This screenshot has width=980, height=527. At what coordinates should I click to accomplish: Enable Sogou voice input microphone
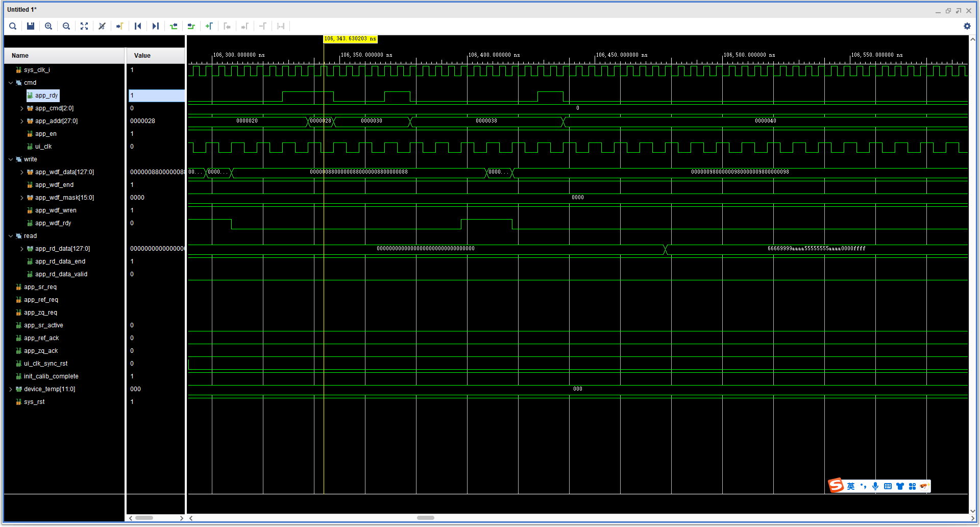[875, 486]
